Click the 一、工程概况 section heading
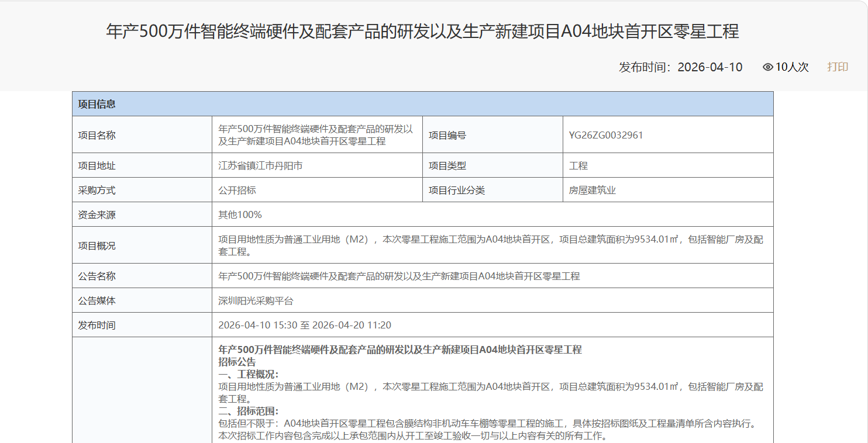Screen dimensions: 868x443 pyautogui.click(x=248, y=373)
